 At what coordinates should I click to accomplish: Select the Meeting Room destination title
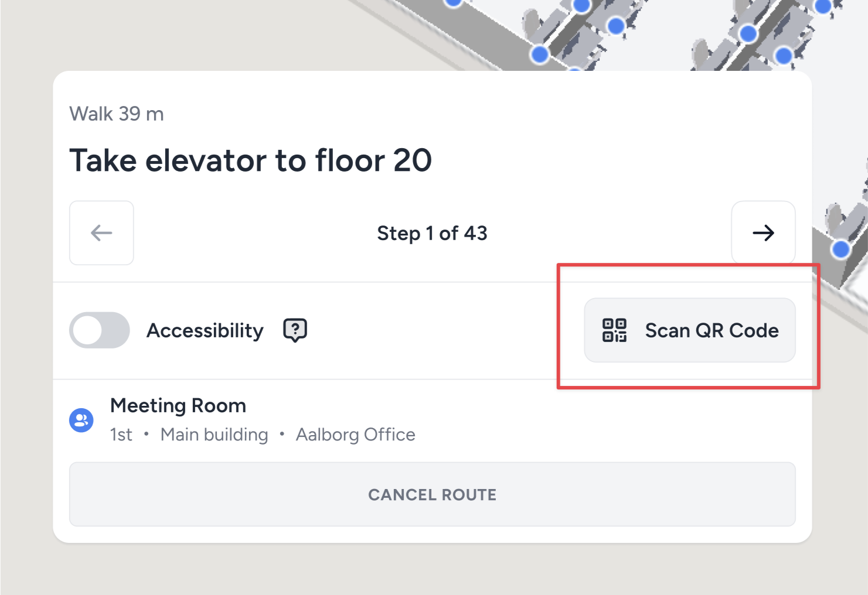[x=178, y=405]
